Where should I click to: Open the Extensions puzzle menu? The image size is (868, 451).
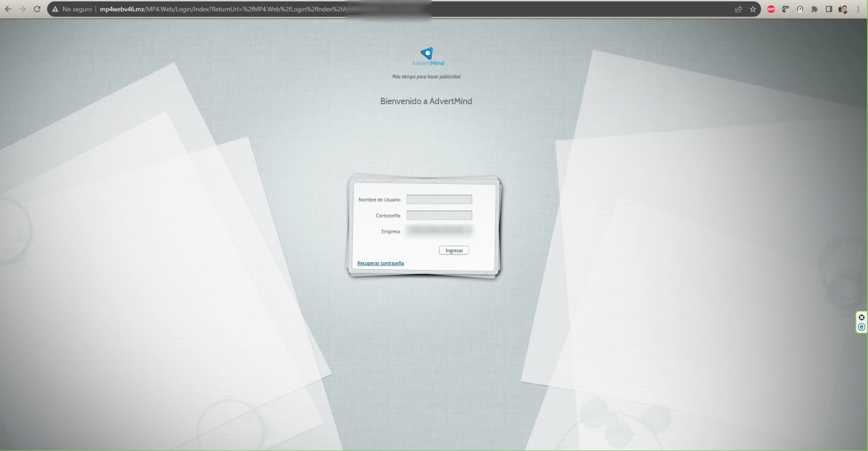point(814,9)
